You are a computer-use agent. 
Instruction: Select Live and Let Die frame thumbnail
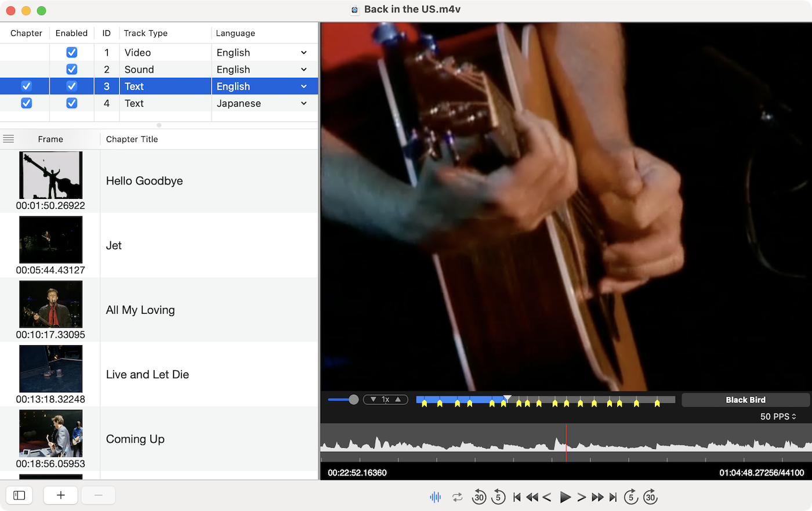[51, 369]
